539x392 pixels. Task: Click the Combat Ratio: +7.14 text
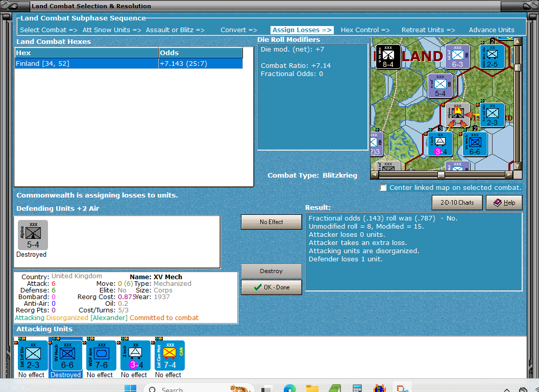point(296,65)
